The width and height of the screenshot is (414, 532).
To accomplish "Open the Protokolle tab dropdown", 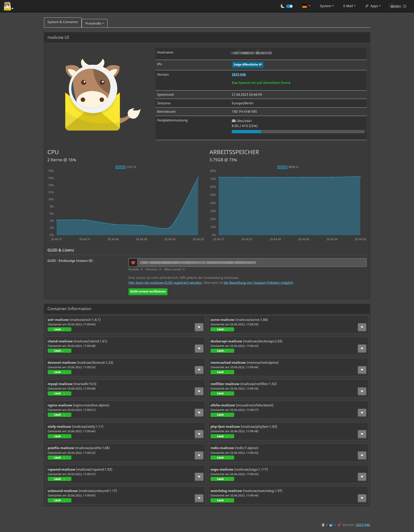I will [94, 23].
